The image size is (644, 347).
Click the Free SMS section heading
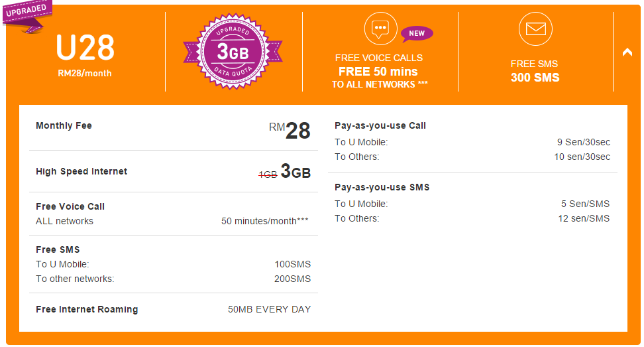point(58,249)
